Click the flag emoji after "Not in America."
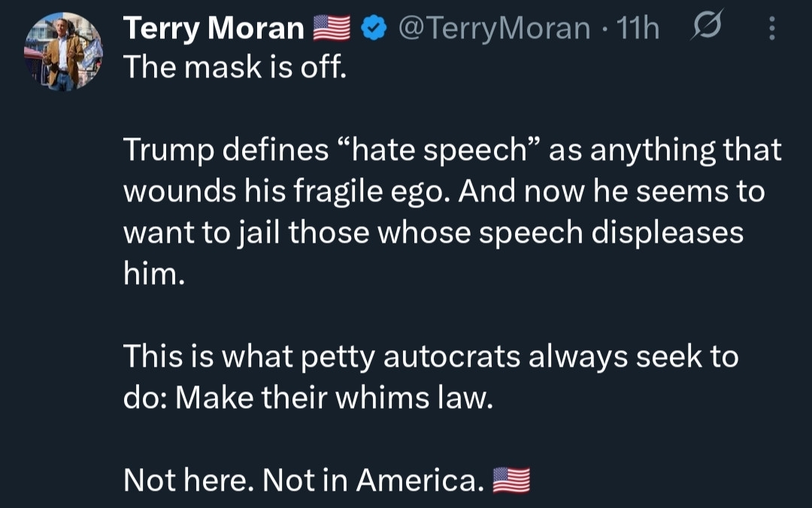The width and height of the screenshot is (812, 508). pos(511,479)
